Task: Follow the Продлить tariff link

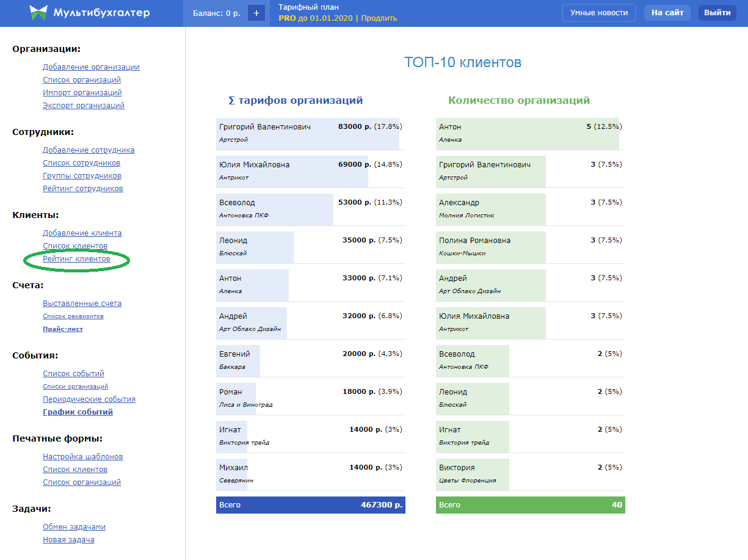Action: tap(379, 18)
